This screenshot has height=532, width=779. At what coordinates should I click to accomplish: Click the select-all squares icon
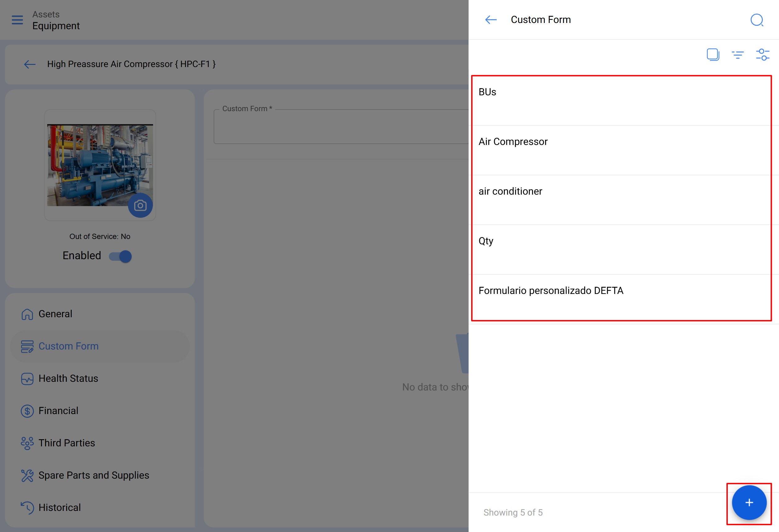click(713, 55)
